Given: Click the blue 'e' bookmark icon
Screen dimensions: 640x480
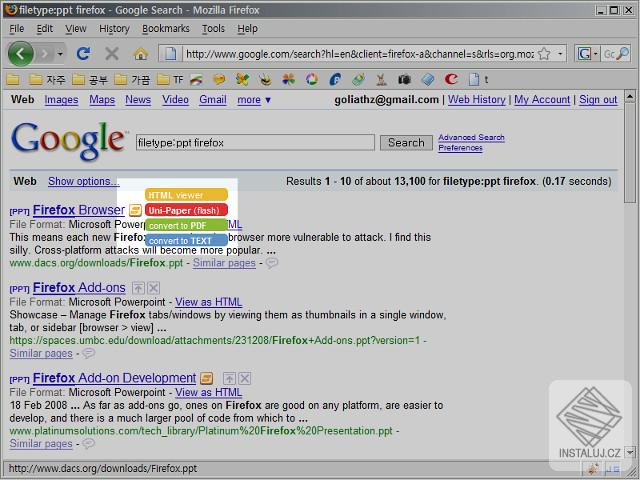Looking at the screenshot, I should tap(335, 80).
